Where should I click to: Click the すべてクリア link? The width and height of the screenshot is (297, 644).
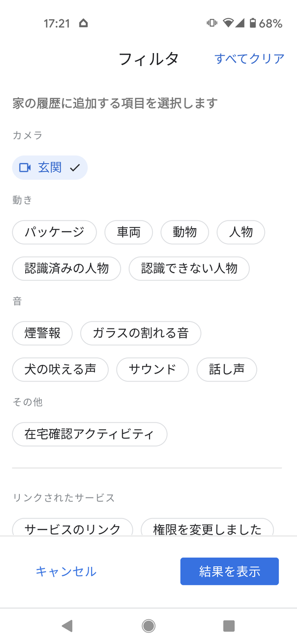249,58
